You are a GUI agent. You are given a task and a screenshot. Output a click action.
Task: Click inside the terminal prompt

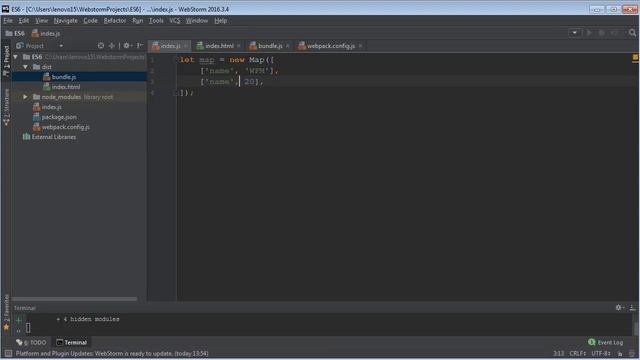click(28, 328)
